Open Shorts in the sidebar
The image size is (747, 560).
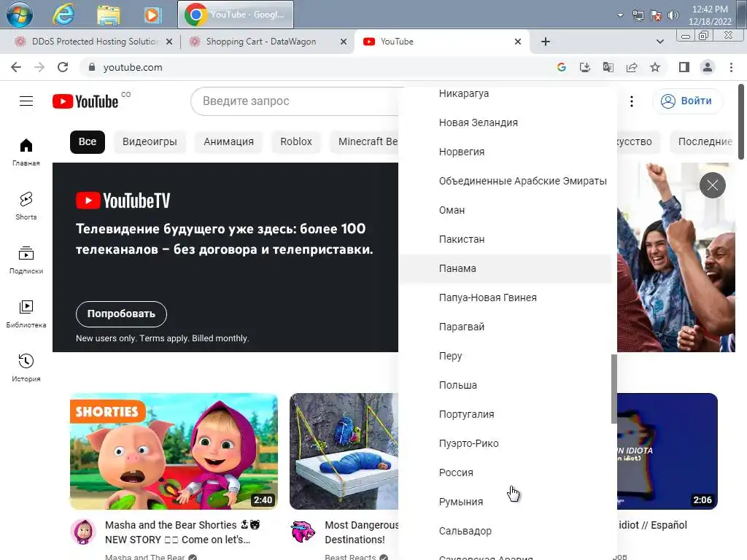pyautogui.click(x=26, y=206)
